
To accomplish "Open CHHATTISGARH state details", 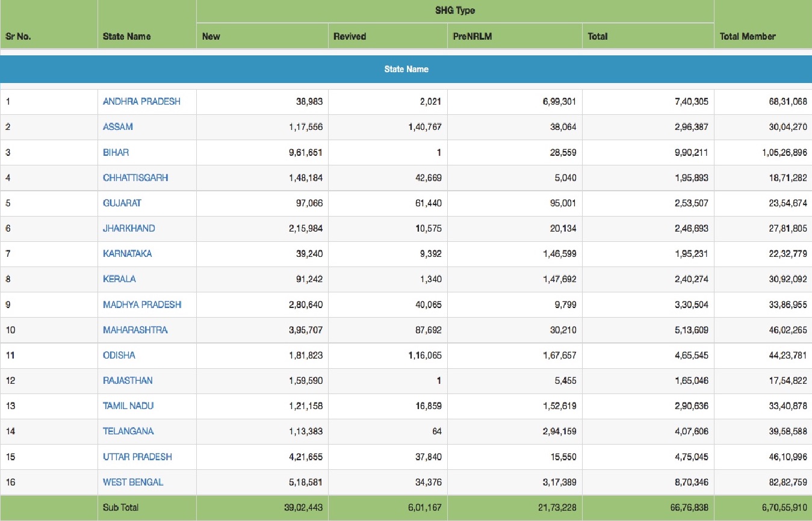I will (x=135, y=178).
